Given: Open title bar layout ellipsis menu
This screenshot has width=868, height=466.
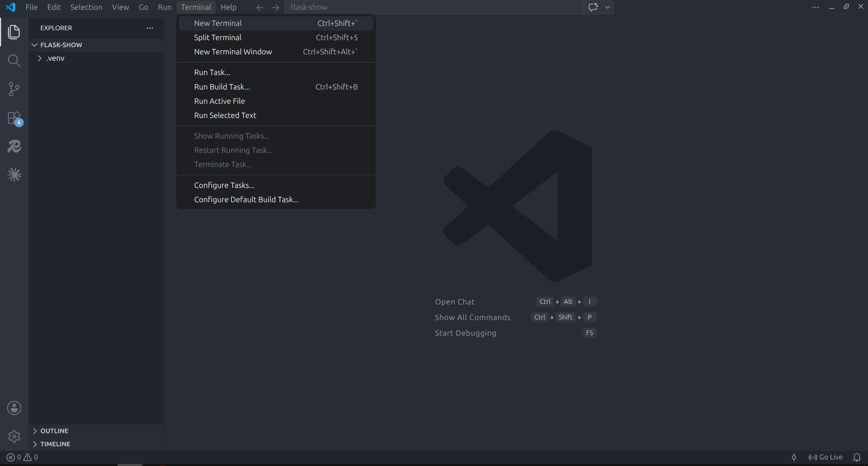Looking at the screenshot, I should point(815,7).
